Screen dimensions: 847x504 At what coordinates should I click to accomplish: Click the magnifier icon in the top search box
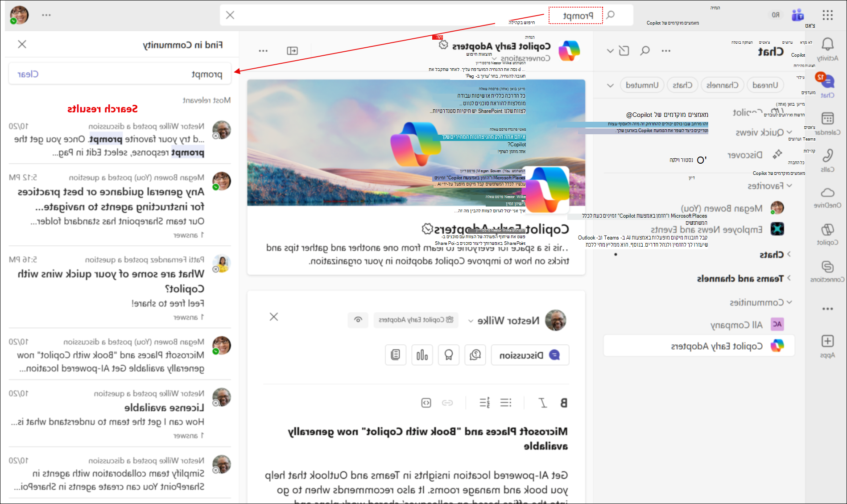point(611,15)
